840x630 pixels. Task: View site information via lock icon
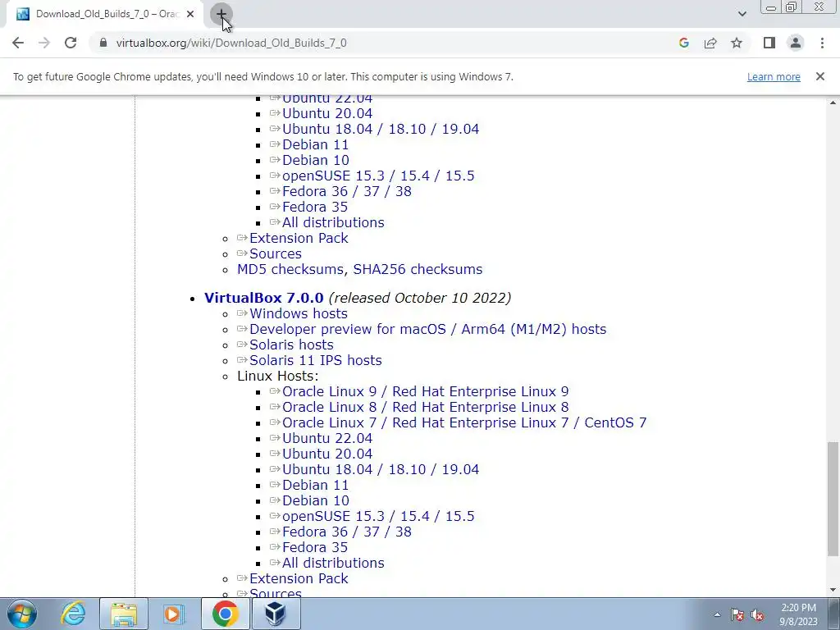tap(103, 43)
